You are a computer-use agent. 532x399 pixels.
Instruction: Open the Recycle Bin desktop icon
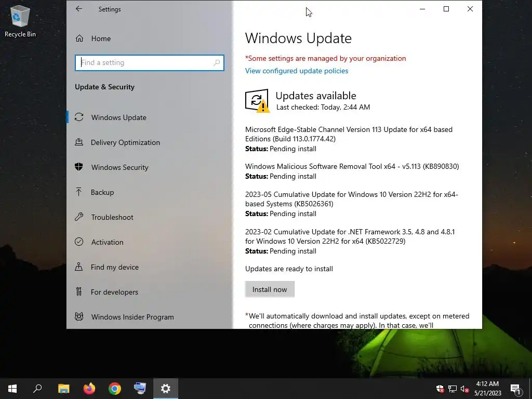pyautogui.click(x=20, y=21)
